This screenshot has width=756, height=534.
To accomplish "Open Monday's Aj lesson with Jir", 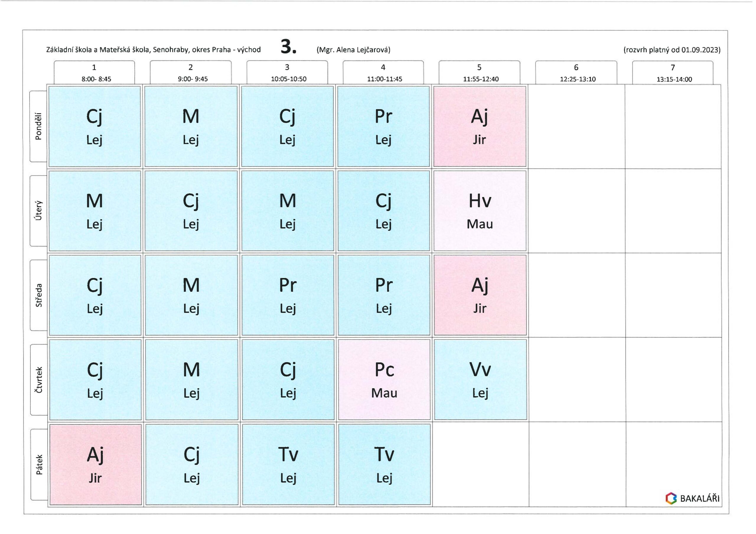I will click(480, 126).
